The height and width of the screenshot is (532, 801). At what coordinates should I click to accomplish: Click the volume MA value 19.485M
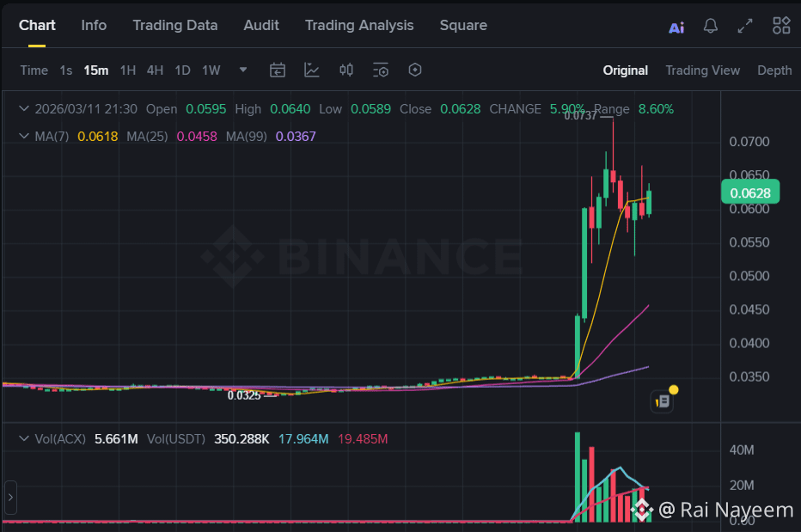[x=363, y=439]
